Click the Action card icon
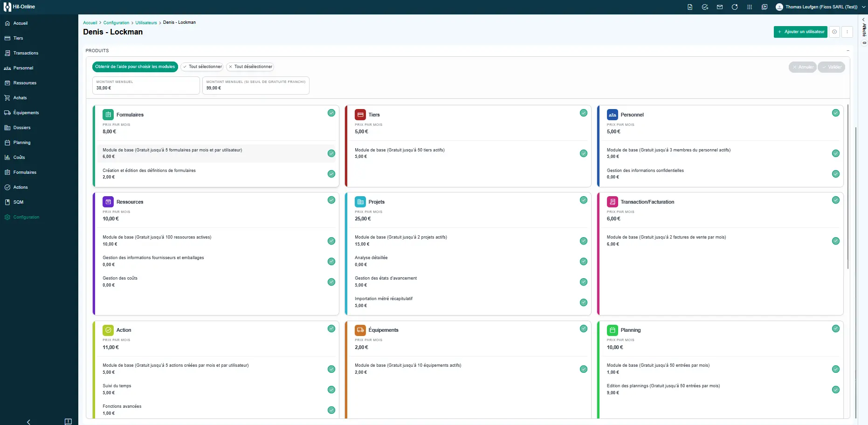Screen dimensions: 868x425 click(108, 330)
